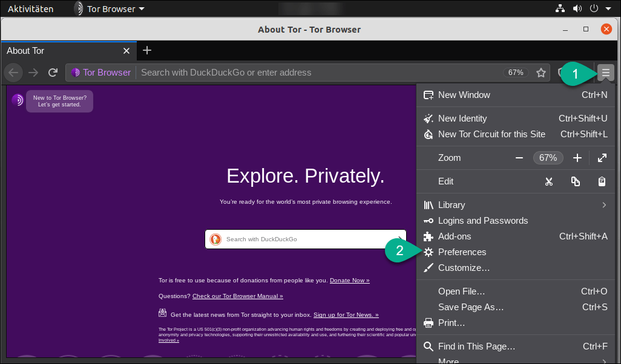
Task: Choose Customize… in the menu
Action: (x=515, y=268)
